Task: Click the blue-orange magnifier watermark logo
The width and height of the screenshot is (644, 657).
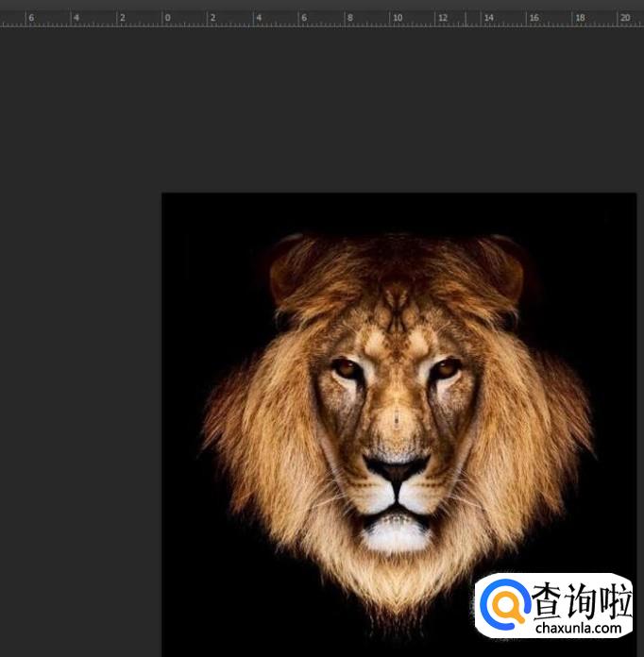Action: (x=504, y=604)
